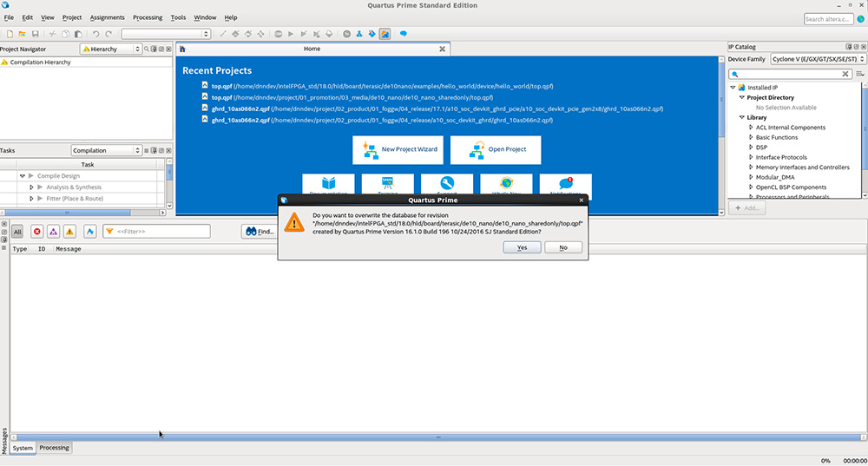
Task: Click Yes to overwrite the database
Action: [522, 247]
